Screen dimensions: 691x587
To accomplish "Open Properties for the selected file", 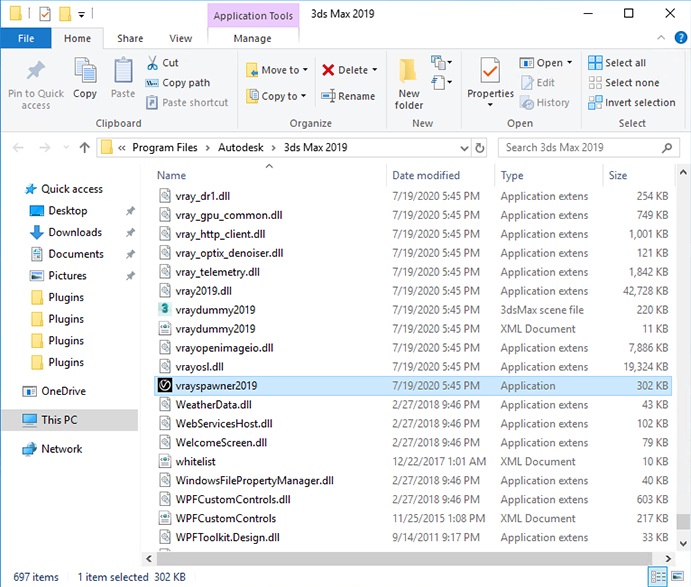I will [490, 76].
